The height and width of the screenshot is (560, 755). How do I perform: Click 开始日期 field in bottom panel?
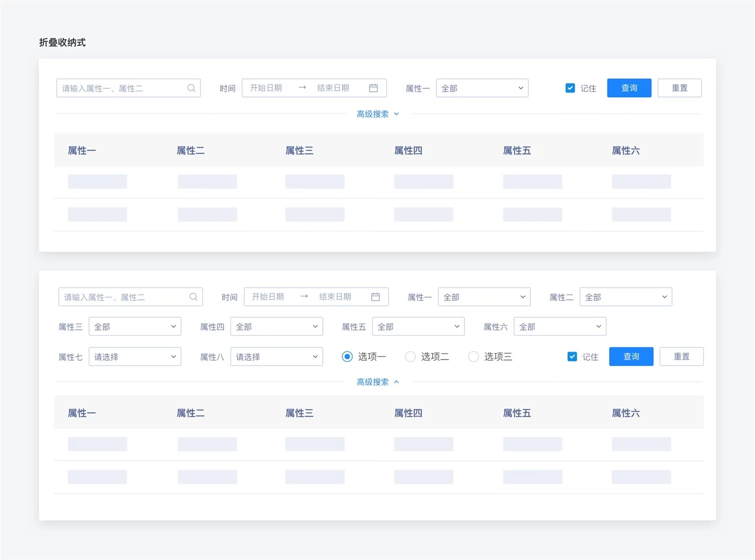click(x=268, y=297)
